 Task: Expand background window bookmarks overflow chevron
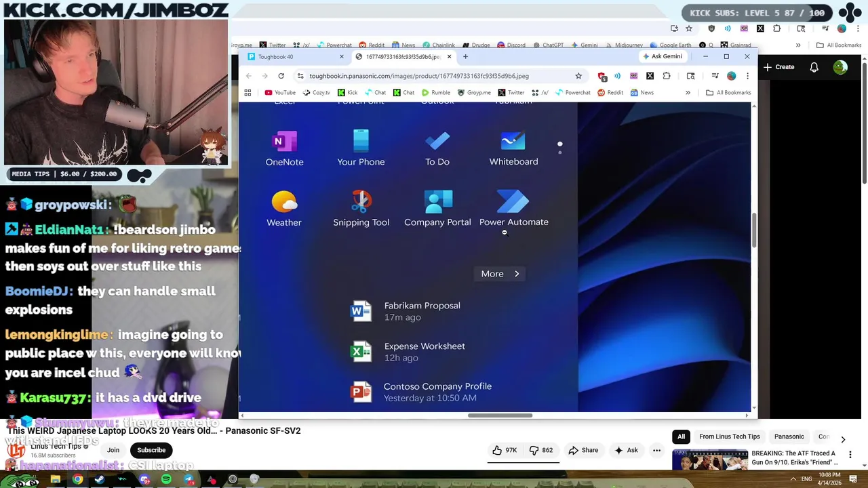798,45
